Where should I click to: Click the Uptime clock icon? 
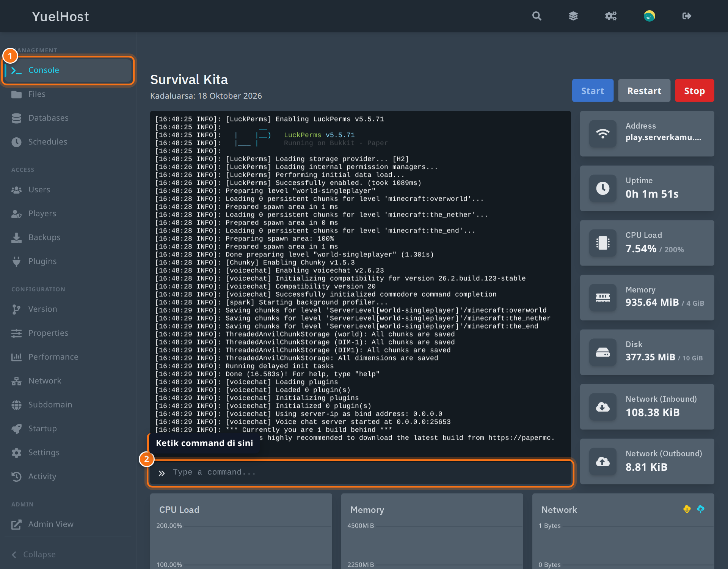coord(602,188)
